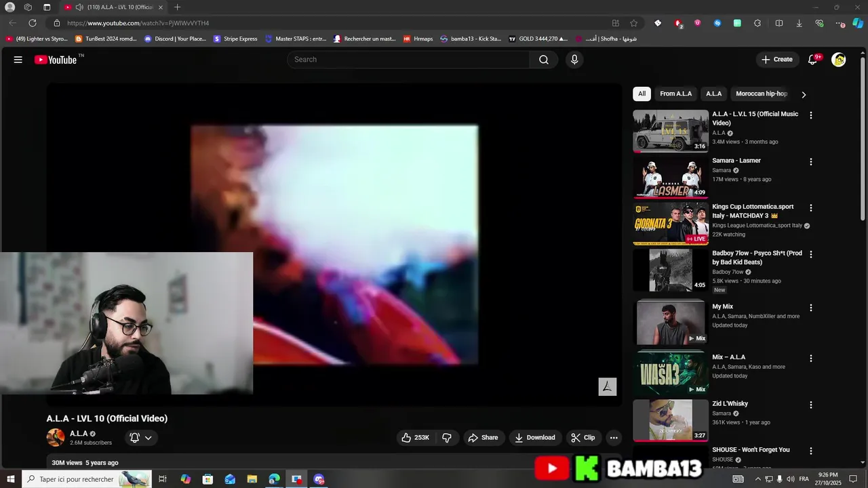Open A.L.A channel name link

(79, 434)
